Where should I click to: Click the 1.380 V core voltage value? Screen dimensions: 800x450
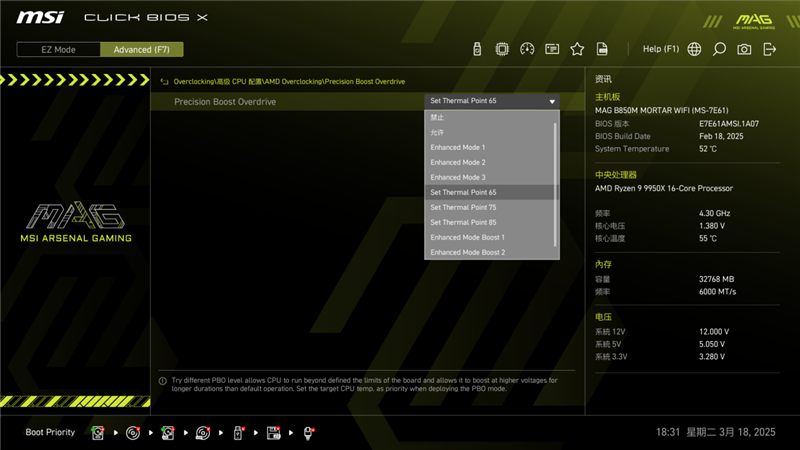tap(712, 226)
